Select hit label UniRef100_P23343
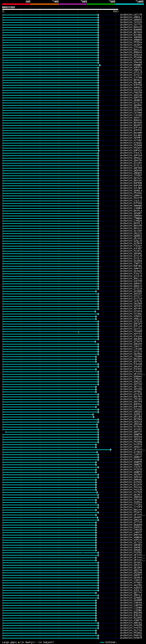The width and height of the screenshot is (146, 644). point(131,409)
